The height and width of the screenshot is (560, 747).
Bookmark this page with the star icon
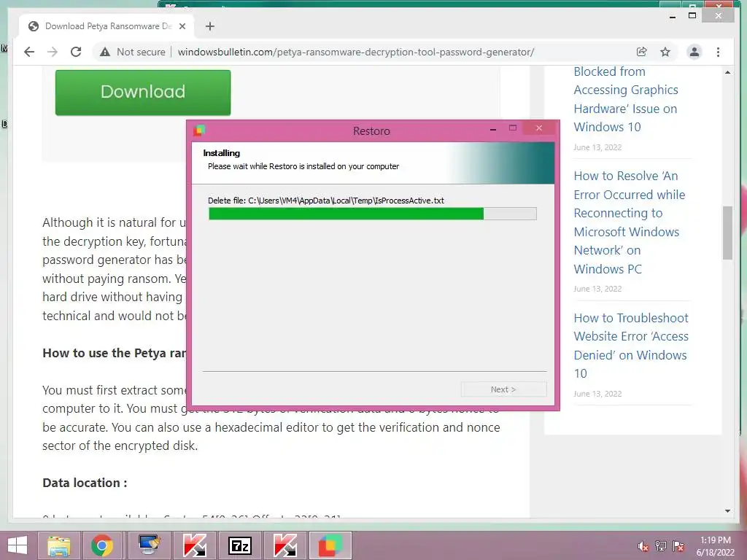coord(665,52)
